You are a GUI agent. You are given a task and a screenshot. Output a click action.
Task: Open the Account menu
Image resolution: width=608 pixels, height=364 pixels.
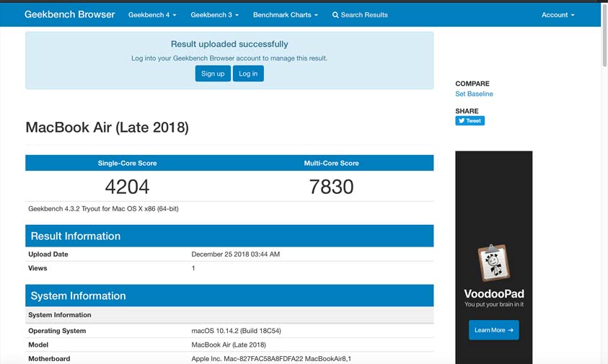558,15
